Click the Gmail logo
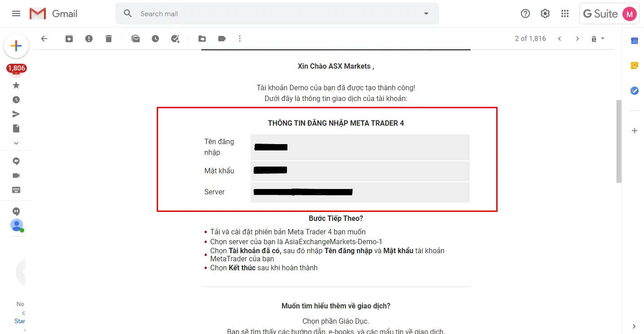The image size is (644, 334). (53, 13)
